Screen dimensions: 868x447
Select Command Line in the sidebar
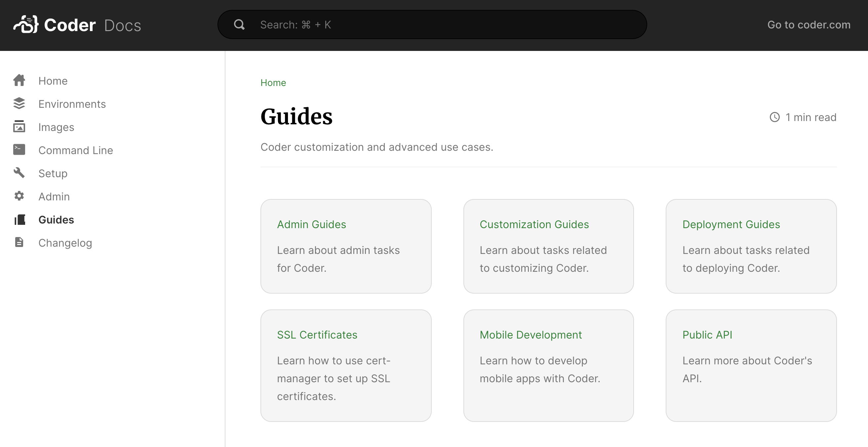(x=75, y=150)
